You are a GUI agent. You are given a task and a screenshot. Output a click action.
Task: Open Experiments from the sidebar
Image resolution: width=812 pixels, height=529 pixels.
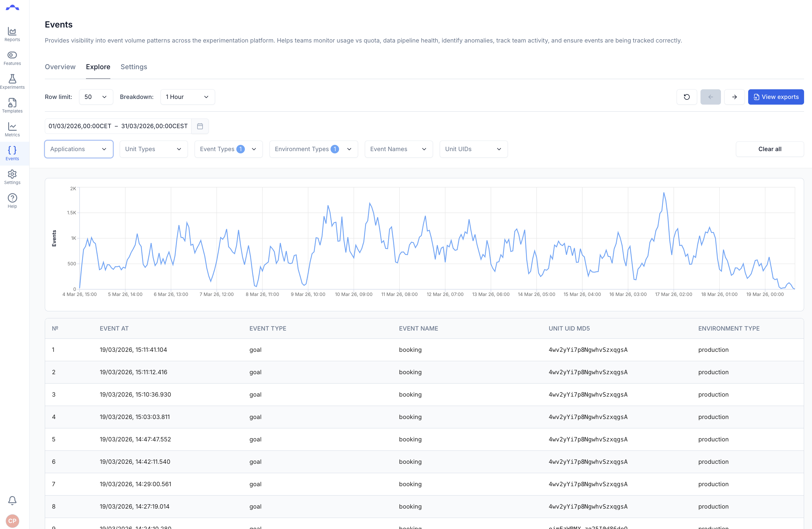[12, 82]
